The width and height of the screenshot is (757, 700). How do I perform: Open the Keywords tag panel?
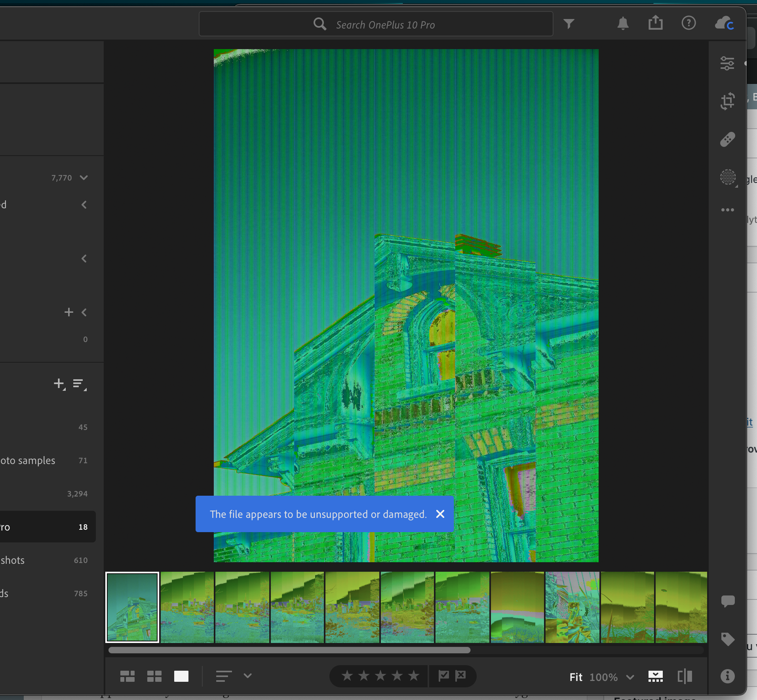[x=727, y=639]
